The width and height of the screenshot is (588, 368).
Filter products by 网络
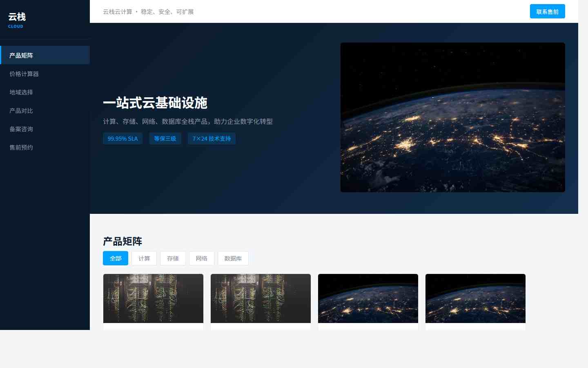201,258
